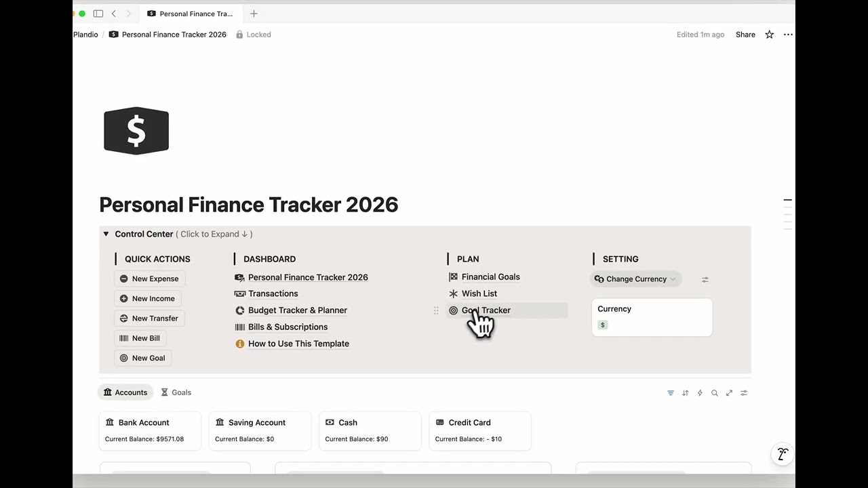Go back with the left arrow
Screen dimensions: 868x488
pyautogui.click(x=114, y=14)
